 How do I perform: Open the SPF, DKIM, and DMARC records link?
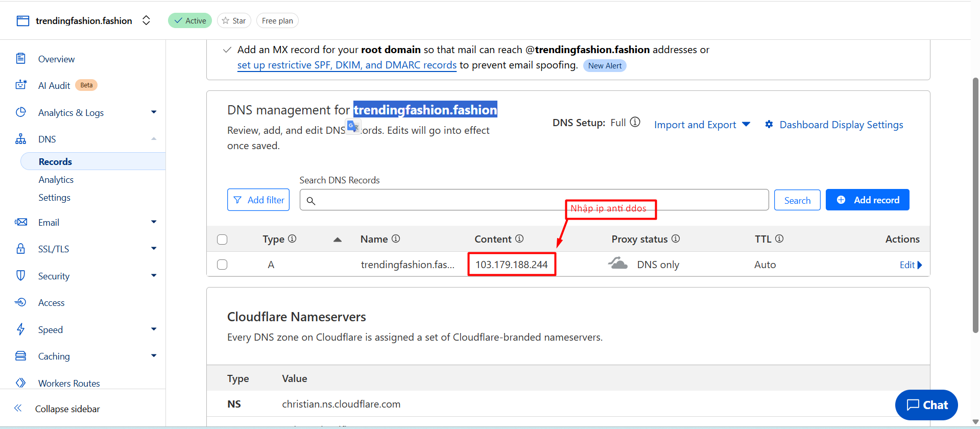coord(347,65)
